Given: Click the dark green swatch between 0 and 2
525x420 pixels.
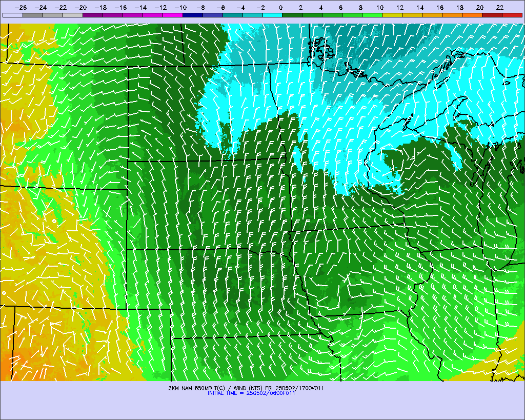Looking at the screenshot, I should pos(292,15).
